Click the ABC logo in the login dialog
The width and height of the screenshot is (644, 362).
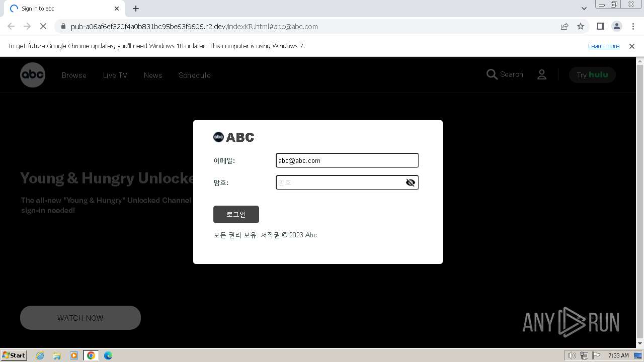click(234, 137)
